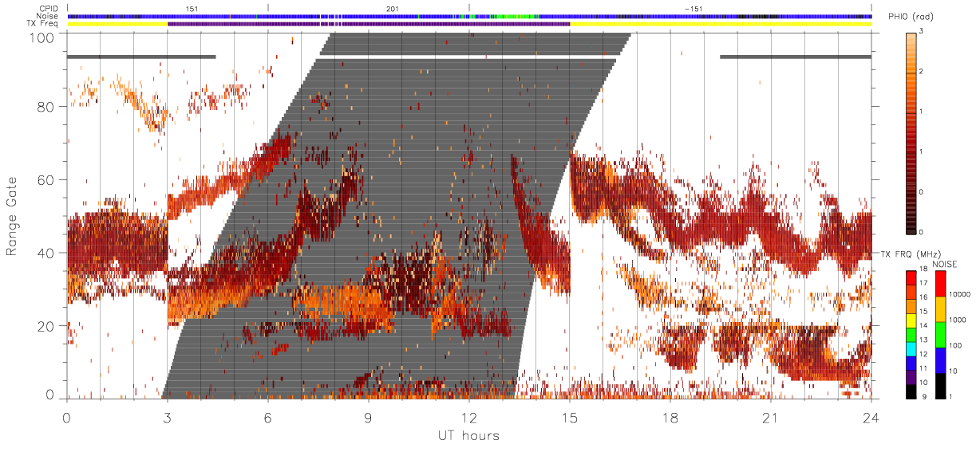Click the 16 label in TX FRQ legend
Viewport: 980px width, 452px height.
pyautogui.click(x=923, y=297)
